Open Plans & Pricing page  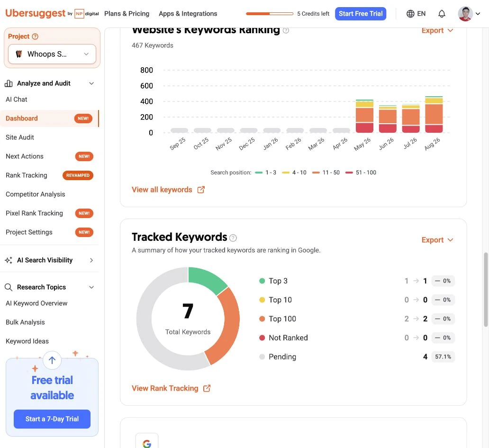click(x=127, y=14)
